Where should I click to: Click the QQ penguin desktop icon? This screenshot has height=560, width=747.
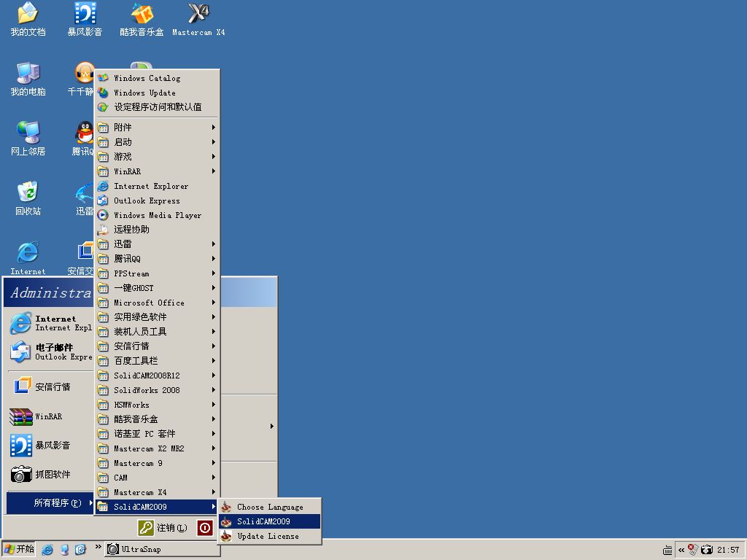pos(85,133)
